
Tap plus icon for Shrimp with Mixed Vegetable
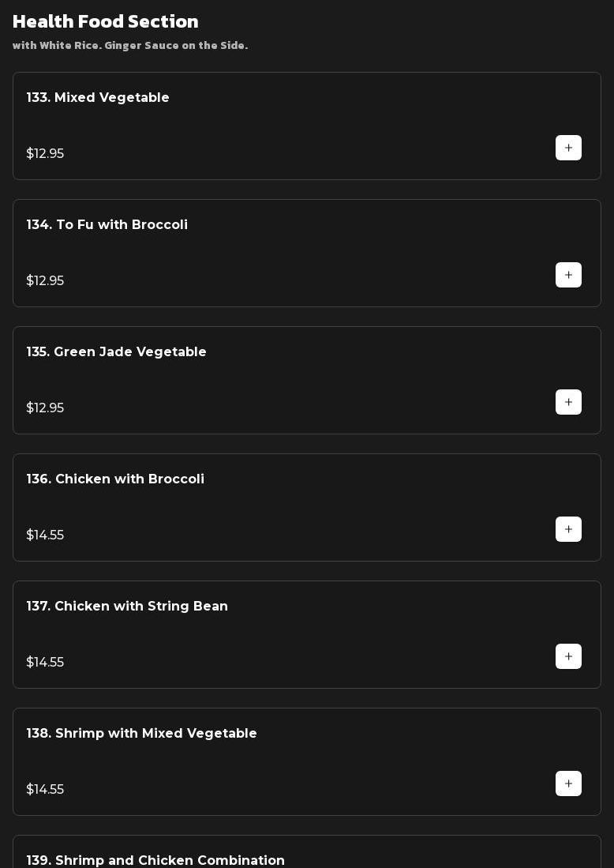[x=568, y=783]
